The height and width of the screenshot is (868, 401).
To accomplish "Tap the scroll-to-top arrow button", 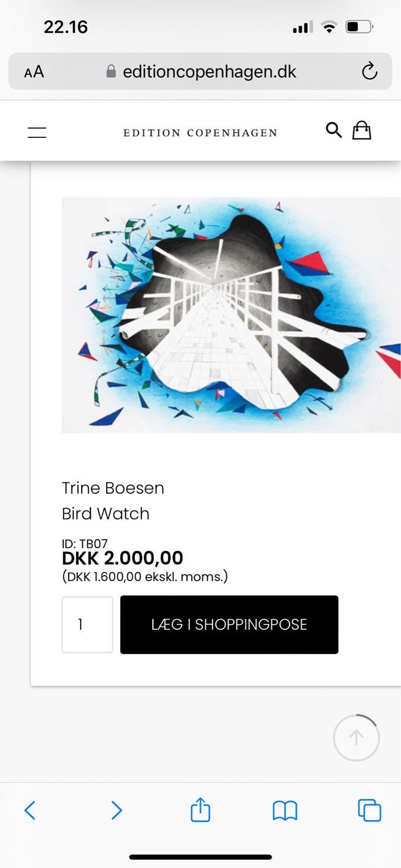I will 356,738.
